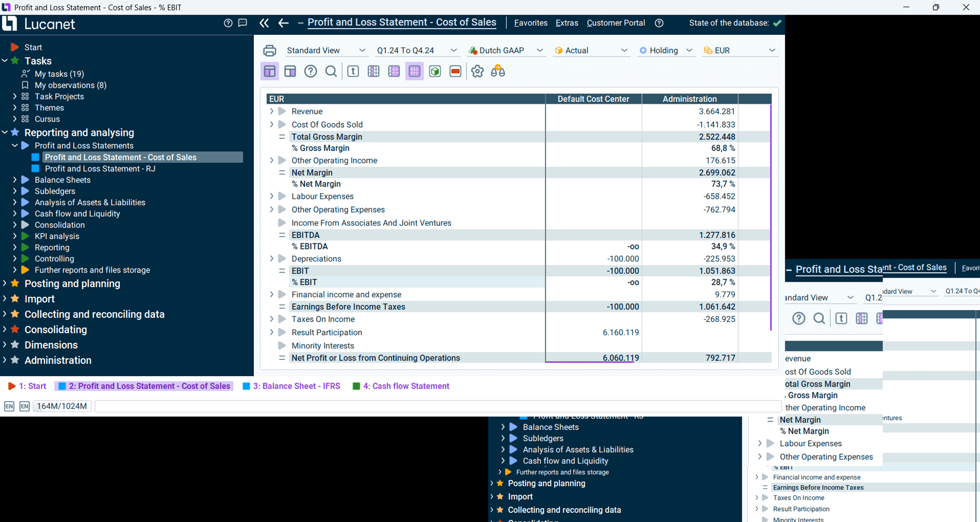
Task: Click the balance scales icon
Action: click(x=498, y=71)
